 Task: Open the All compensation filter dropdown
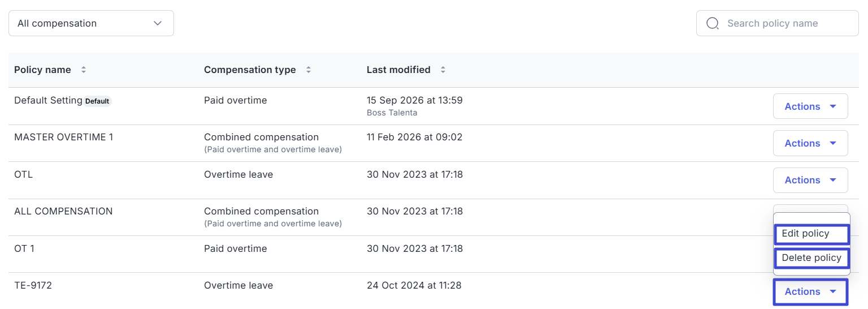pos(91,23)
